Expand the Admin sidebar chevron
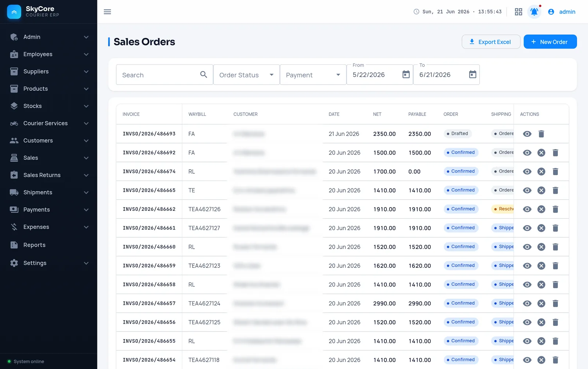 tap(86, 37)
